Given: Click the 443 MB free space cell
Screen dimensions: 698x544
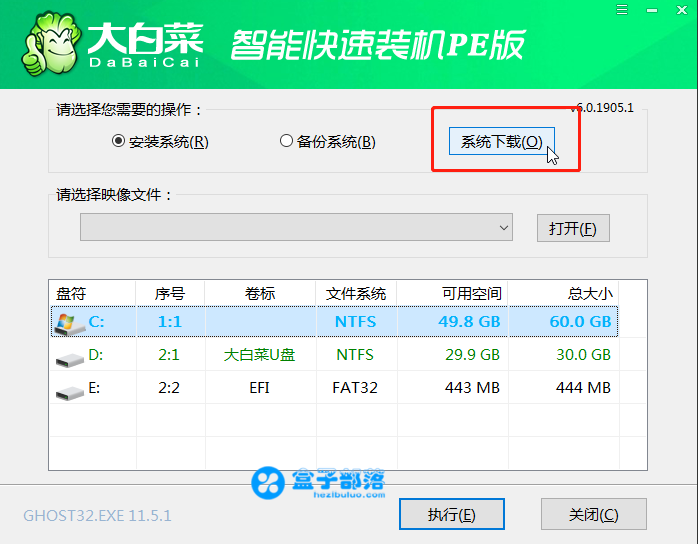Looking at the screenshot, I should tap(472, 388).
